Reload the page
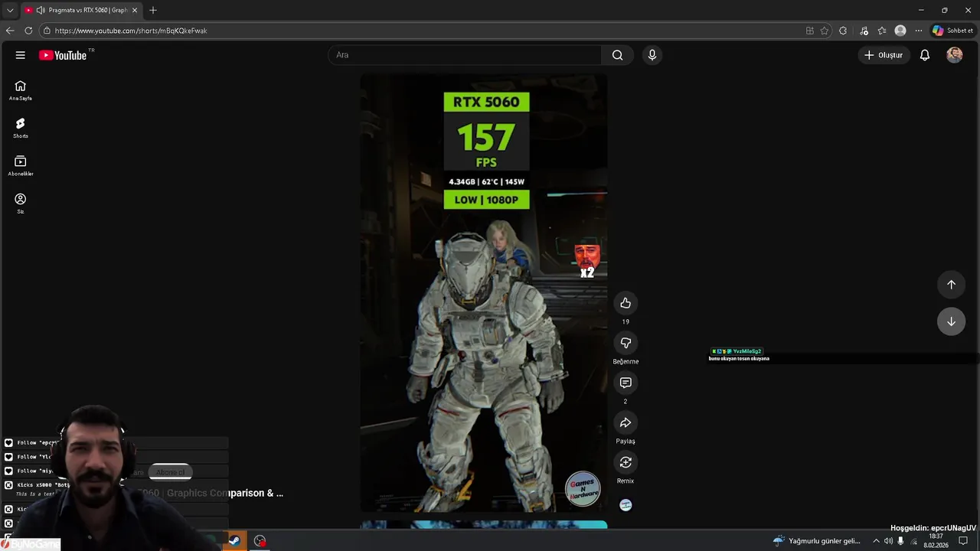Screen dimensions: 980x551 point(28,31)
